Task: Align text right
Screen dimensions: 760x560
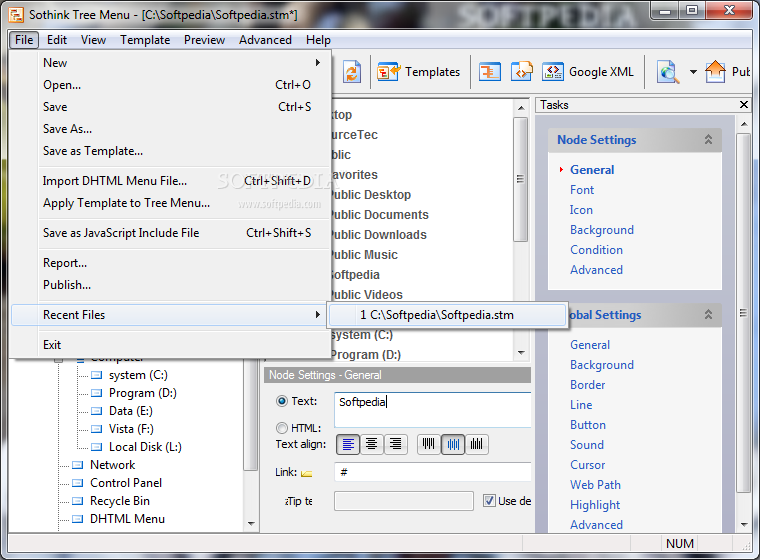Action: coord(396,444)
